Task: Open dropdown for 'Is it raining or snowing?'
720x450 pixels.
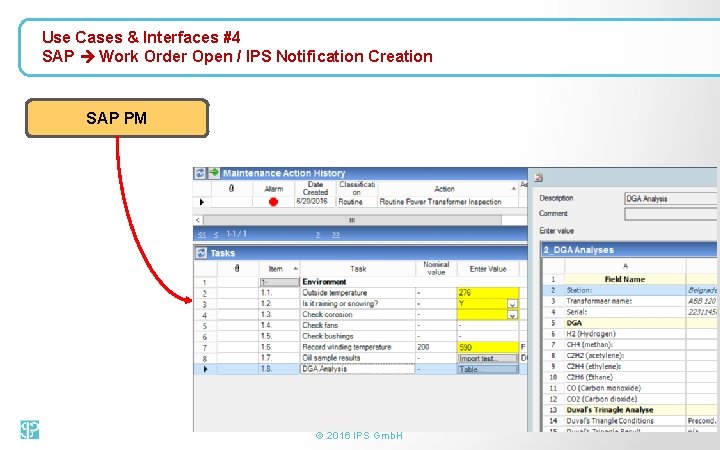Action: (512, 304)
